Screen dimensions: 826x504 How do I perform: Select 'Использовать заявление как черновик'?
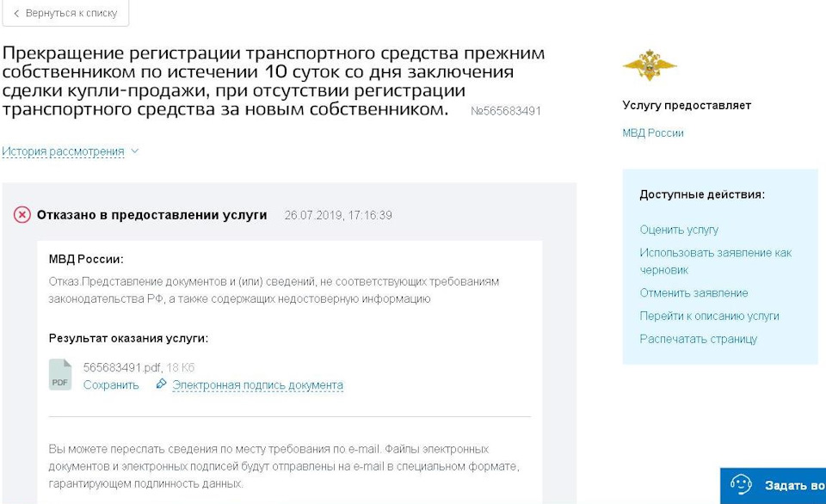(x=715, y=261)
